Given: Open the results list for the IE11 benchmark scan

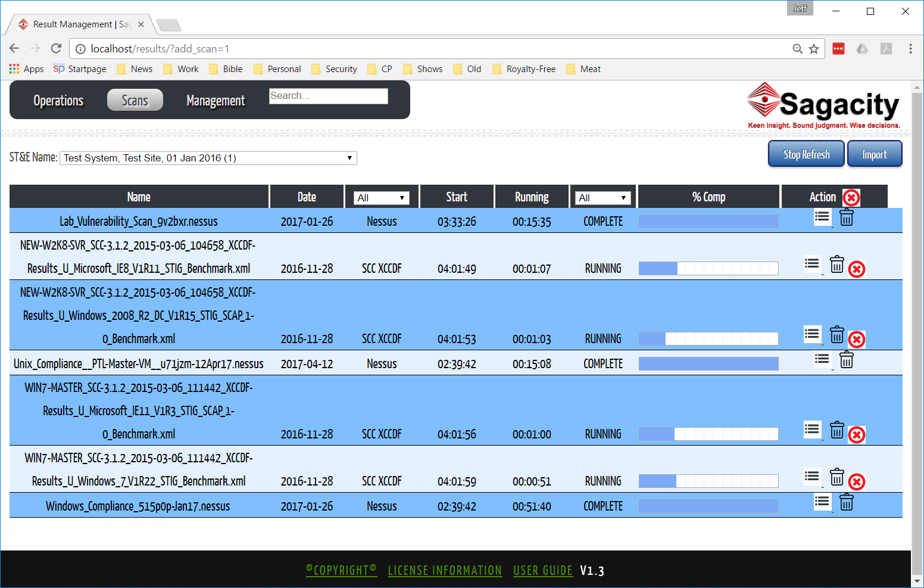Looking at the screenshot, I should pos(812,430).
